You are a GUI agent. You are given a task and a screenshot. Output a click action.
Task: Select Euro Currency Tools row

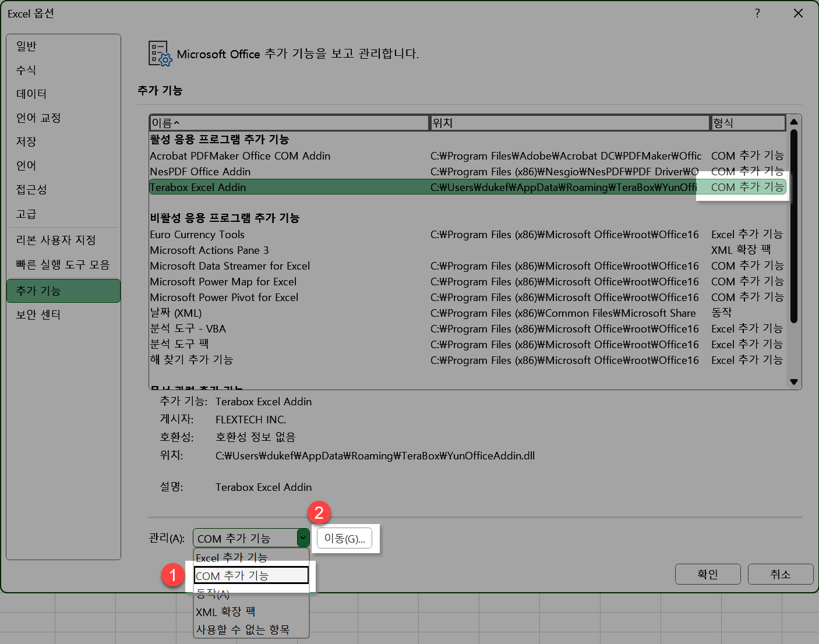467,234
